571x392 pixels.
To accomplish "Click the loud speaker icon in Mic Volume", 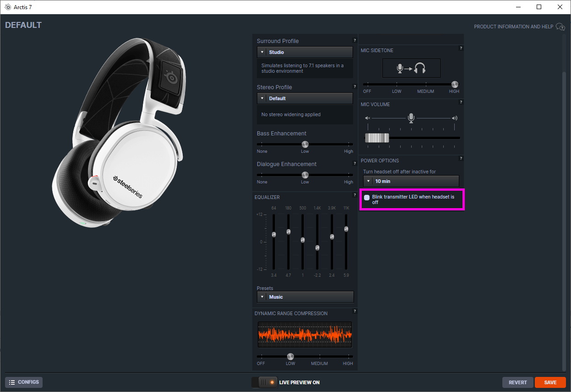I will point(454,118).
